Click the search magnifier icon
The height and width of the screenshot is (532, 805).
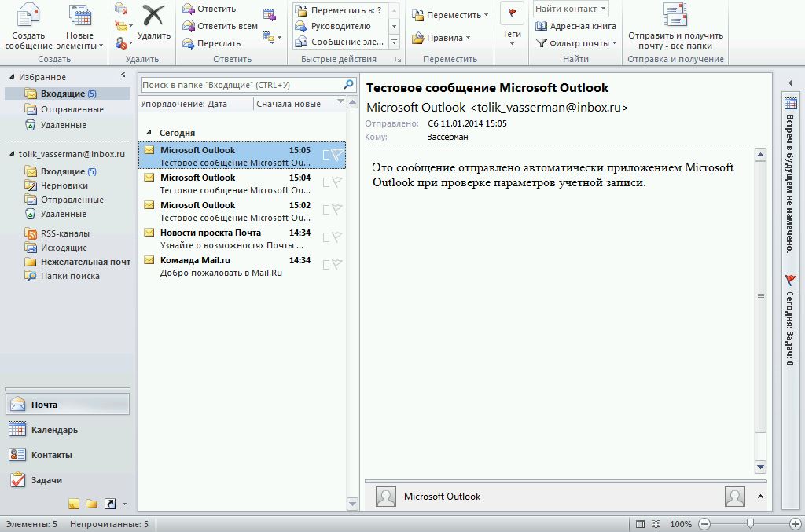pos(348,84)
